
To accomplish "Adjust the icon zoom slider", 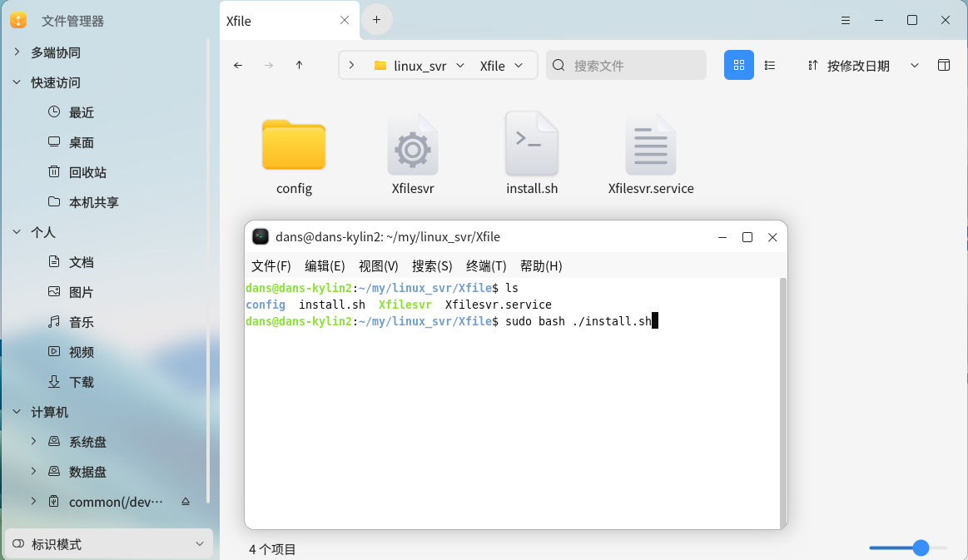I will 920,548.
